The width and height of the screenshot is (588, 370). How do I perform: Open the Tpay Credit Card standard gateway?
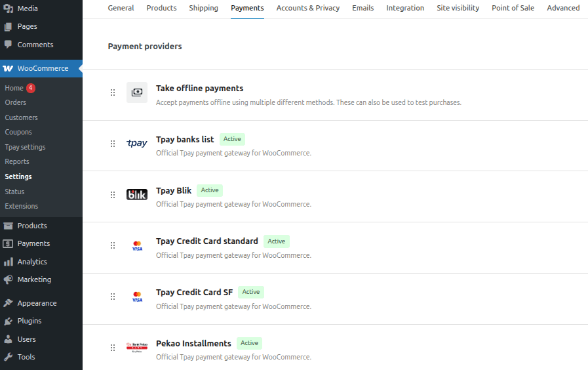(207, 241)
